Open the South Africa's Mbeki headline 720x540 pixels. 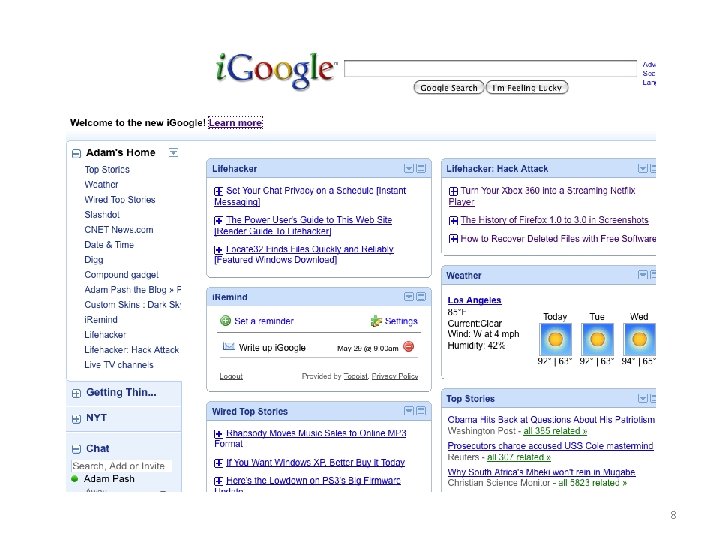tap(541, 472)
